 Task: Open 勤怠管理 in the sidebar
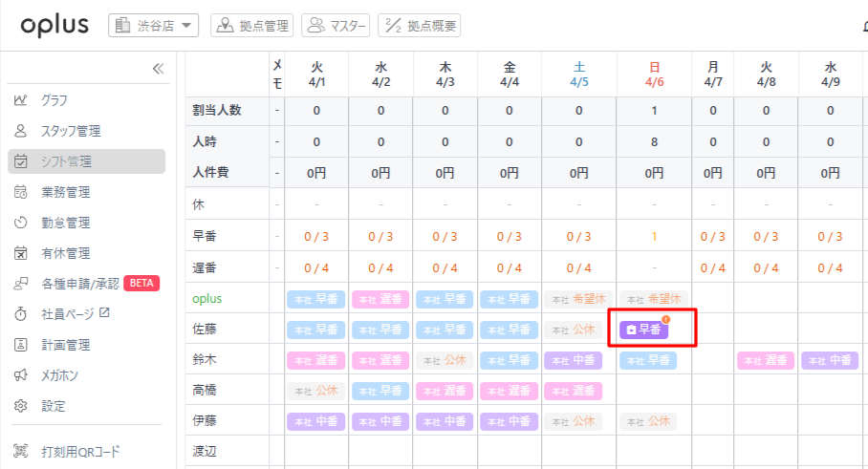65,223
